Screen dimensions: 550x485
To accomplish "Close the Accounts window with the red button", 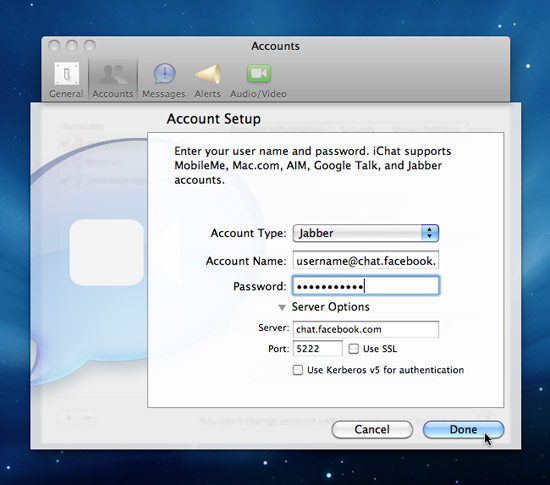I will coord(54,46).
